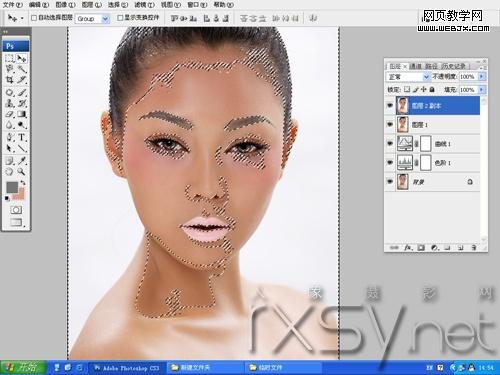The image size is (500, 375).
Task: Open the Move tool preset picker arrow
Action: (x=22, y=18)
